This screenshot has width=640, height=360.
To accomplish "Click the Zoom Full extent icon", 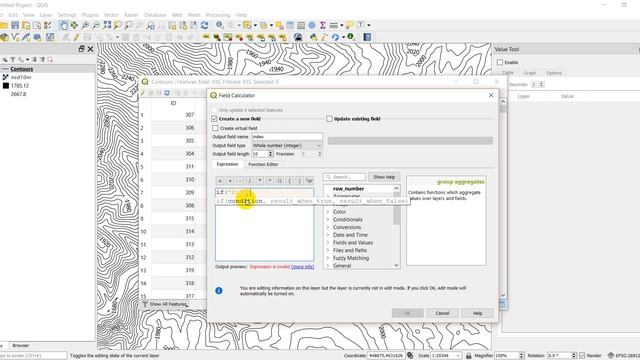I will click(107, 25).
